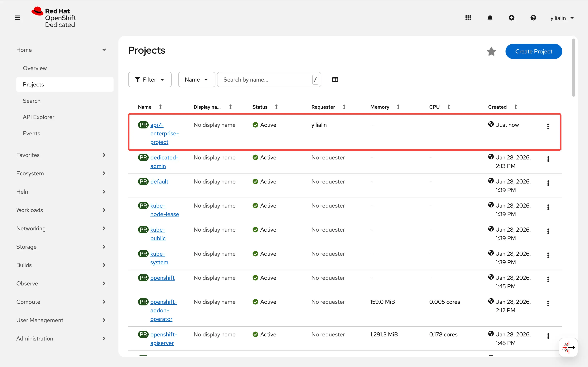Open the Workloads navigation section
This screenshot has width=588, height=367.
30,210
